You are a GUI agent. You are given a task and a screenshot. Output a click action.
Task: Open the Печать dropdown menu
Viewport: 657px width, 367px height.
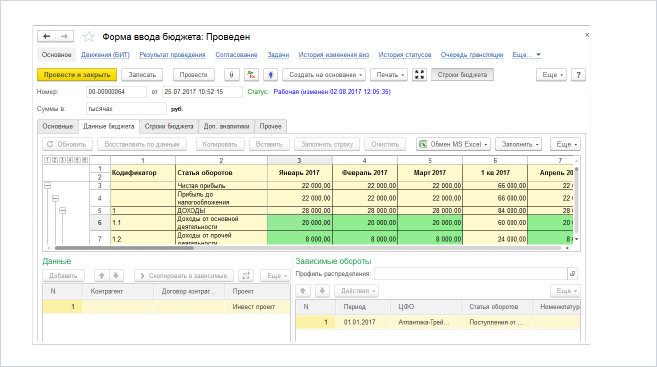click(x=389, y=75)
